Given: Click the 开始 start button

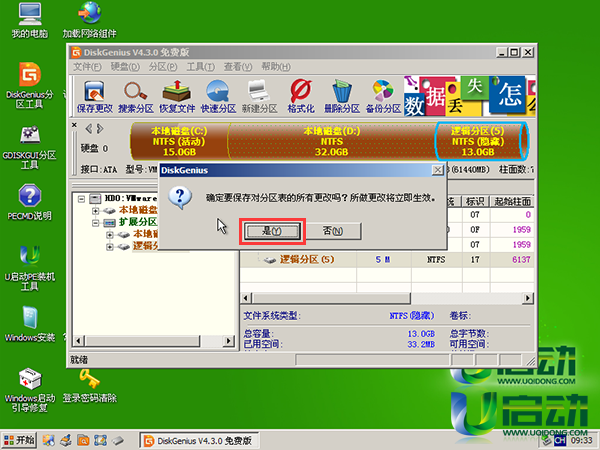Looking at the screenshot, I should coord(19,440).
